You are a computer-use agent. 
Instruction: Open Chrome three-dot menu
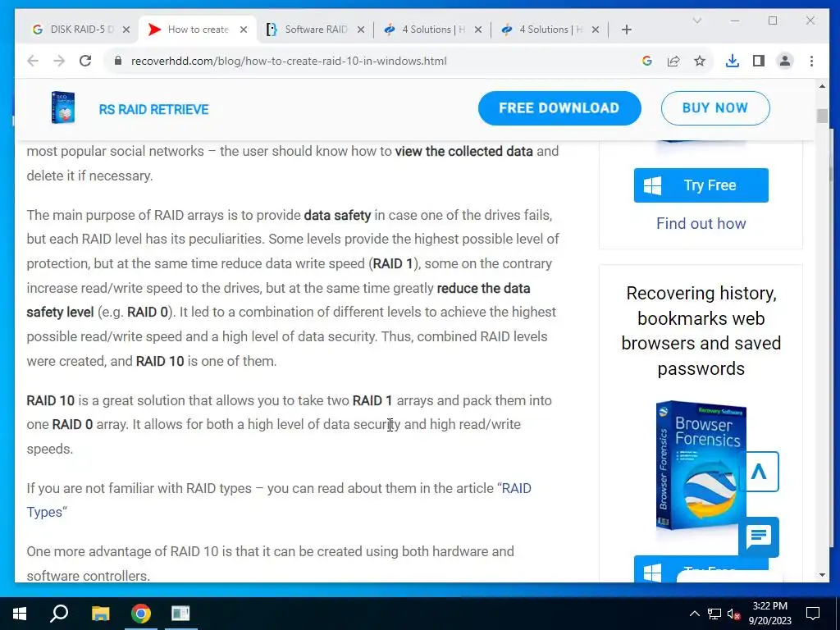click(x=811, y=61)
